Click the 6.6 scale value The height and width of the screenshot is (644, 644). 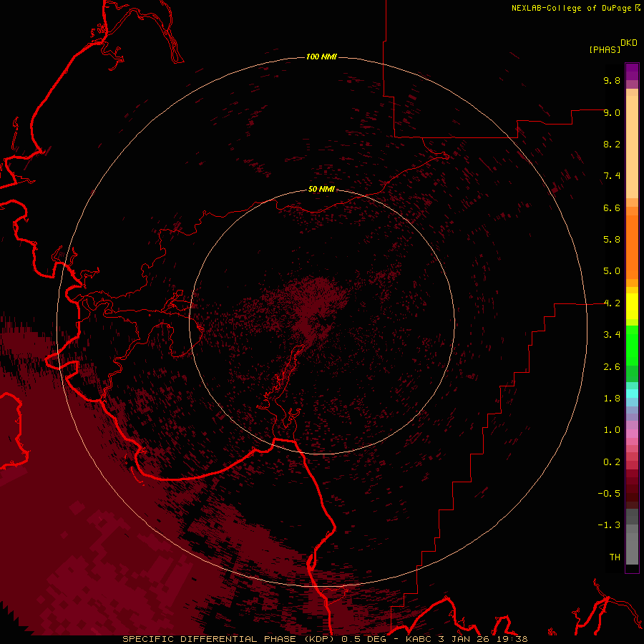(612, 208)
